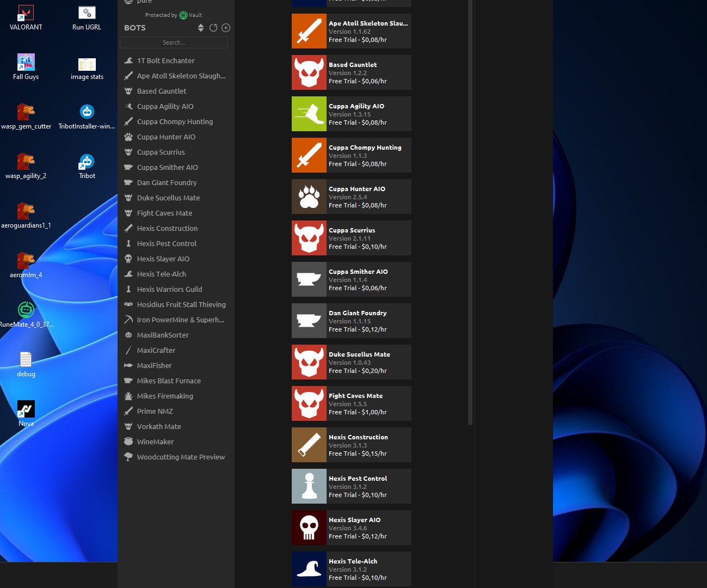The image size is (707, 588).
Task: Select Ape Atoll Skeleton Slaugh... in BOTS list
Action: [176, 76]
